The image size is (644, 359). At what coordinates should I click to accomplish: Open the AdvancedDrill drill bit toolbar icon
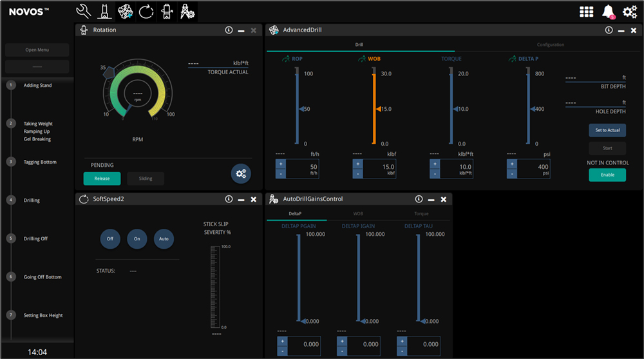[x=125, y=11]
